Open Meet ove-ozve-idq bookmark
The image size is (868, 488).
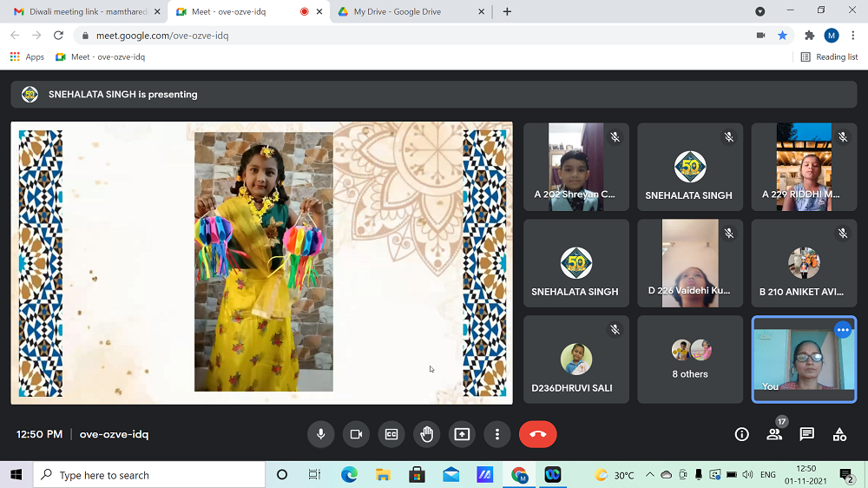(x=100, y=57)
